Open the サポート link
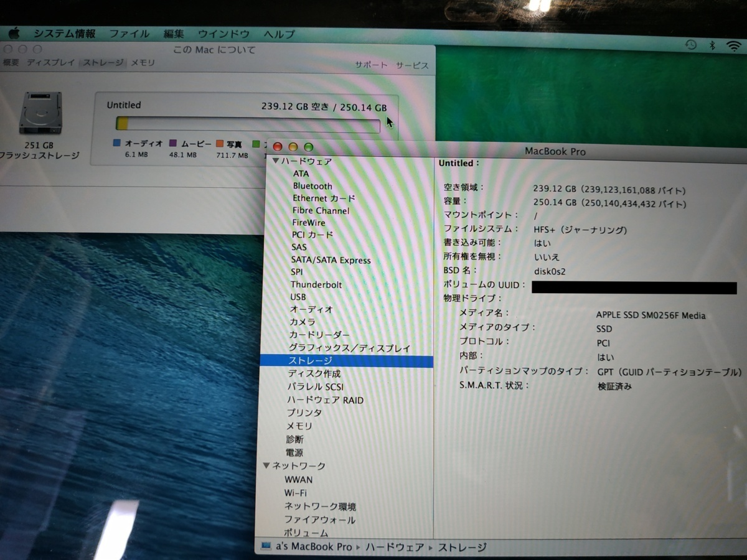 [371, 65]
